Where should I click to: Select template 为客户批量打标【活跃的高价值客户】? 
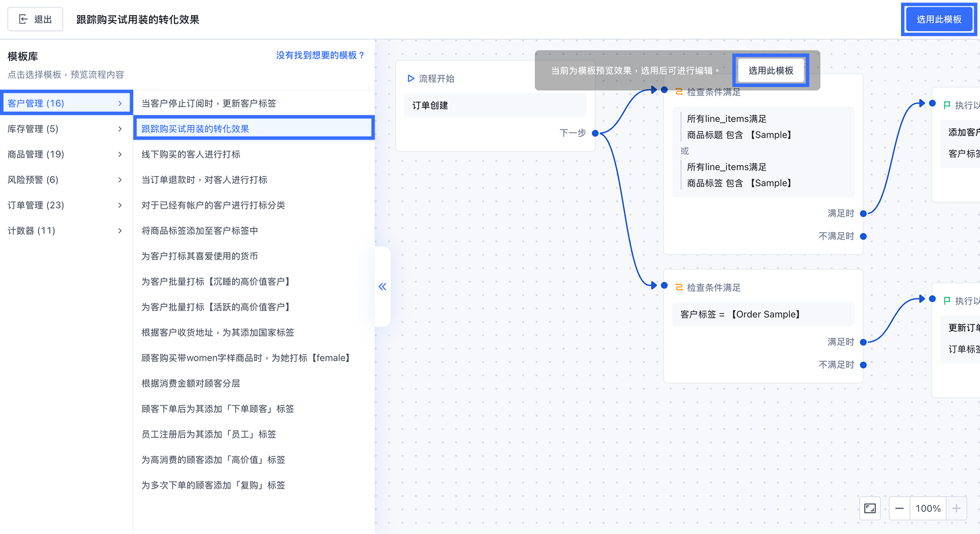tap(254, 307)
